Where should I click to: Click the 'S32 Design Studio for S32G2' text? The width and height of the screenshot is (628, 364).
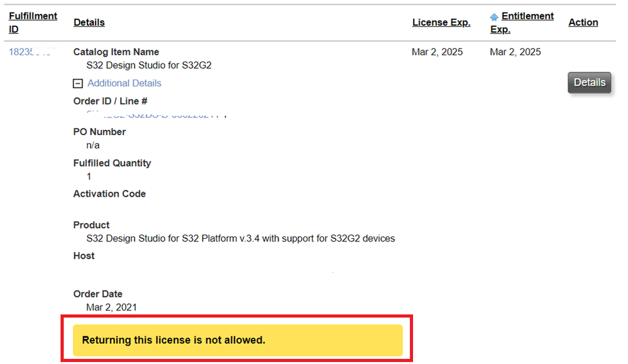[150, 65]
